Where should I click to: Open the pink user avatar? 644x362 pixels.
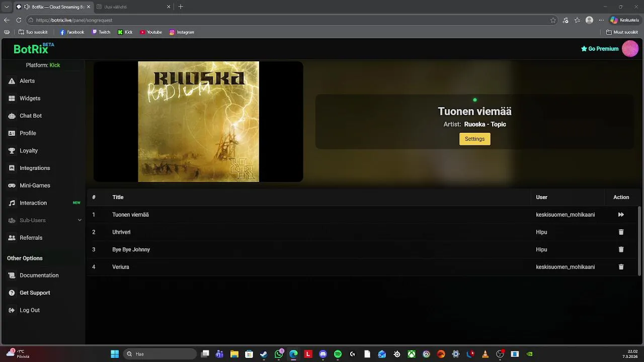[x=630, y=49]
